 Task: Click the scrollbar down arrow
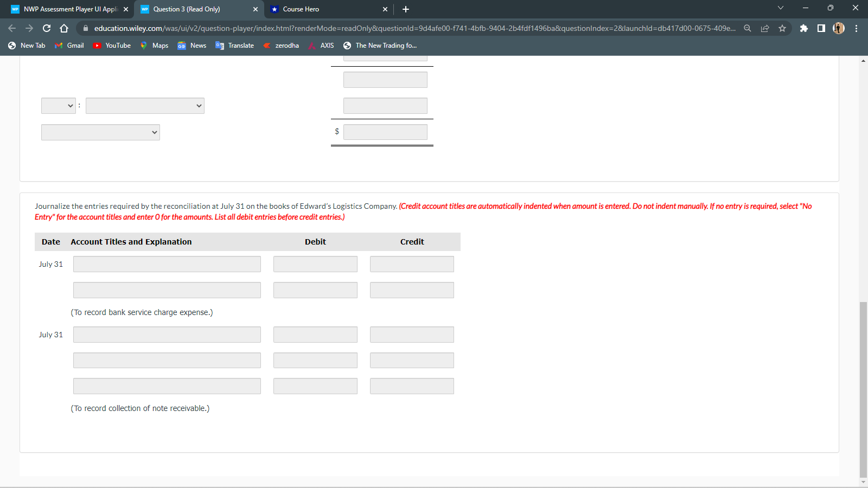[863, 482]
